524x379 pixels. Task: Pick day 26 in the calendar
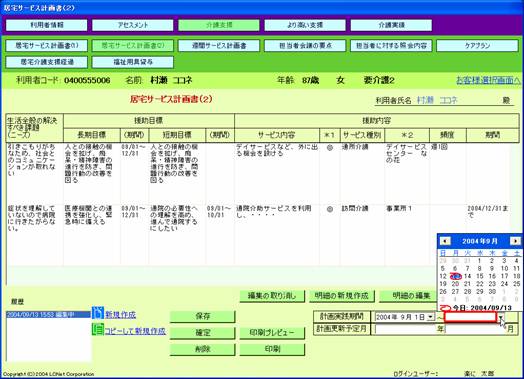[443, 291]
